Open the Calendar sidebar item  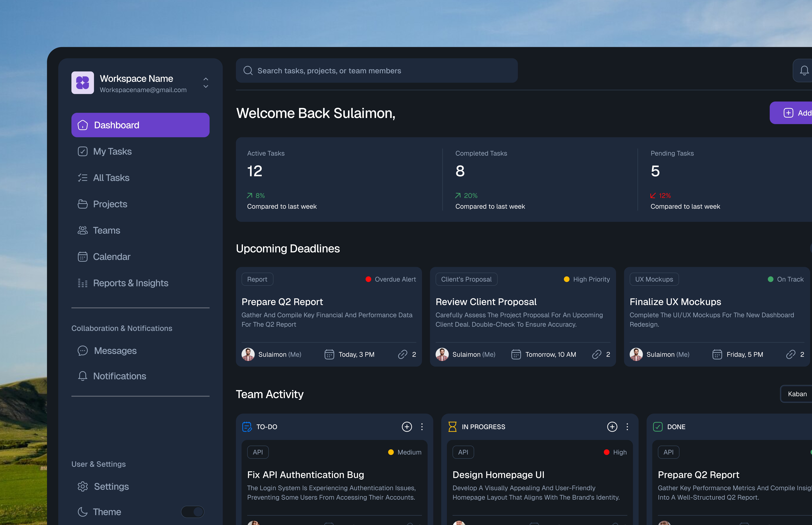pyautogui.click(x=111, y=257)
